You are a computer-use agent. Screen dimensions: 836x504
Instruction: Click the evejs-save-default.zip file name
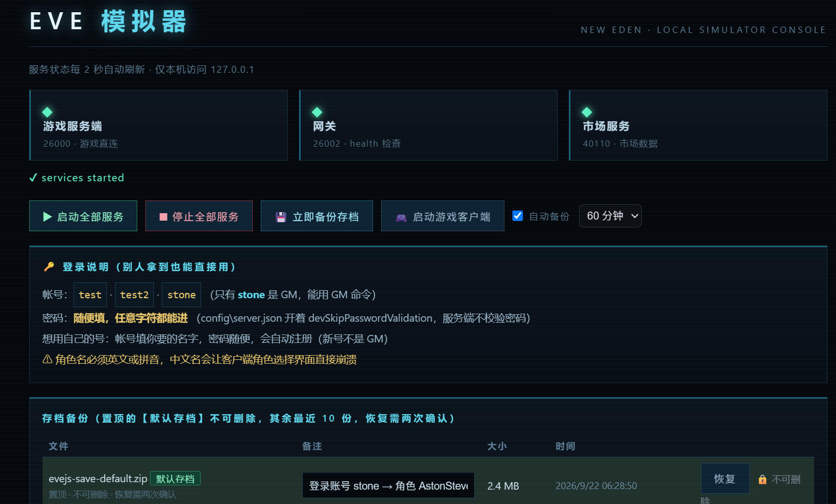click(x=98, y=478)
